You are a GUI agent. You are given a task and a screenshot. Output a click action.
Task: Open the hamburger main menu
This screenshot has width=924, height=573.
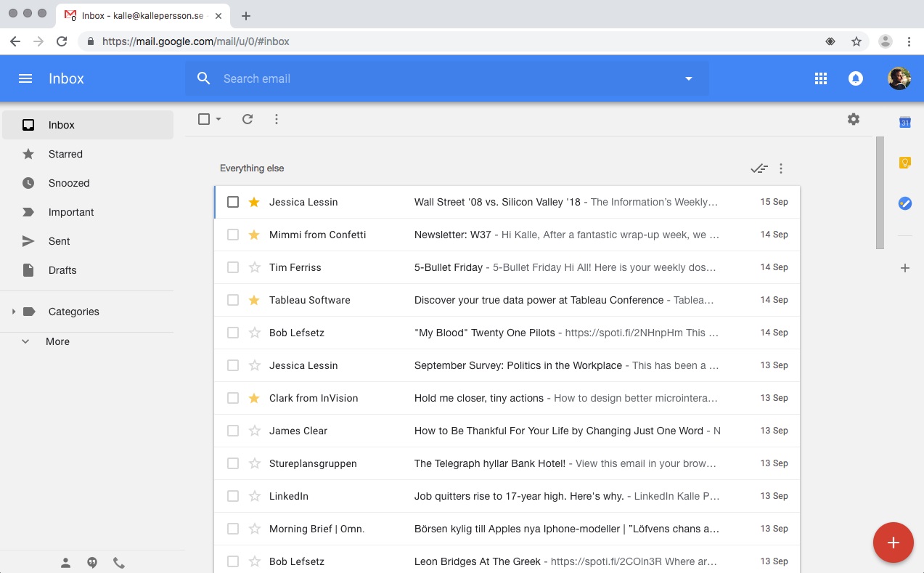25,78
